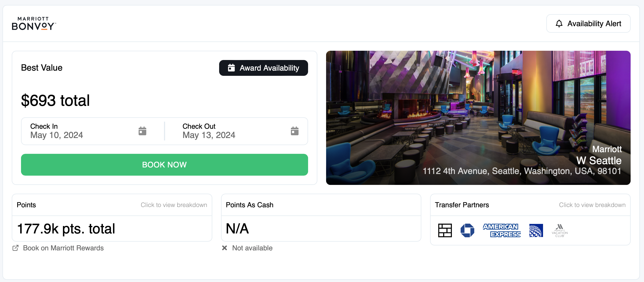Select the Marriott Vacation Club logo
644x282 pixels.
click(x=559, y=231)
